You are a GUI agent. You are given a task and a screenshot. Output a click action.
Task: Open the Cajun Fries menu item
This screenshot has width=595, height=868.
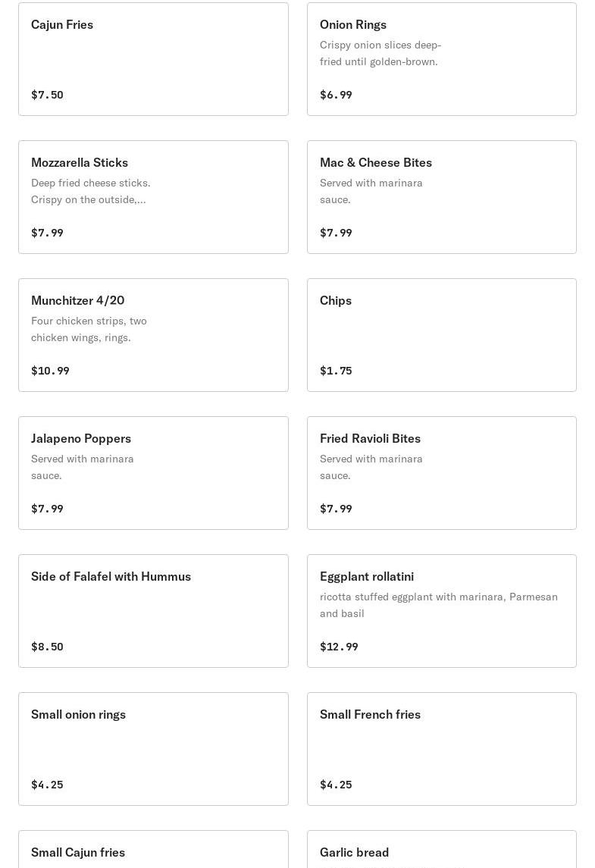pos(153,59)
